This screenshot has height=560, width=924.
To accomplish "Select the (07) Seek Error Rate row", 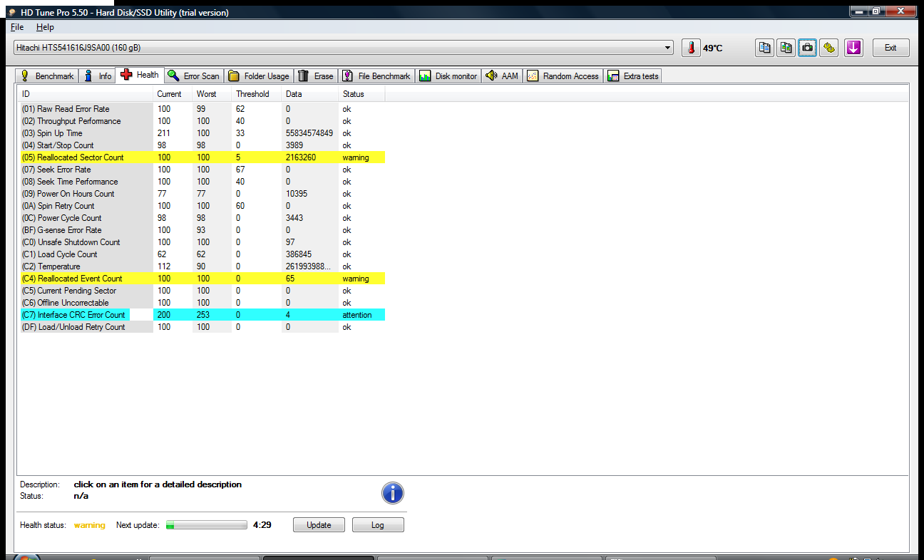I will [x=202, y=170].
